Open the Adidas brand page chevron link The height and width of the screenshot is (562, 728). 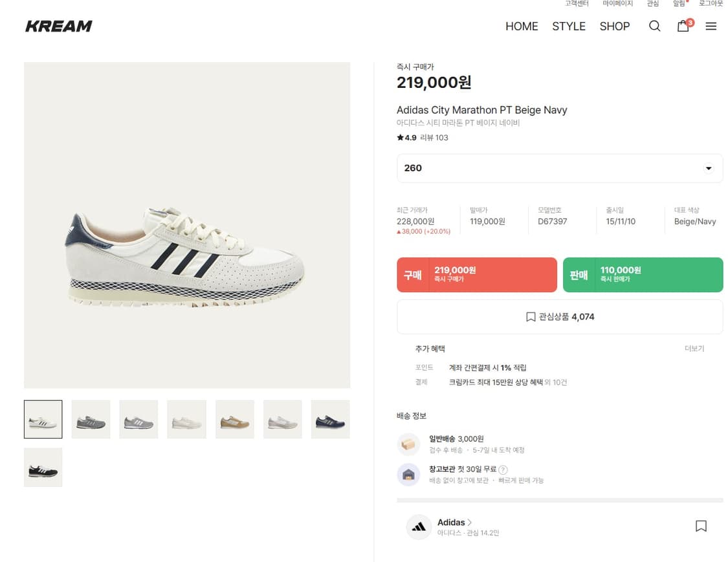(x=470, y=523)
